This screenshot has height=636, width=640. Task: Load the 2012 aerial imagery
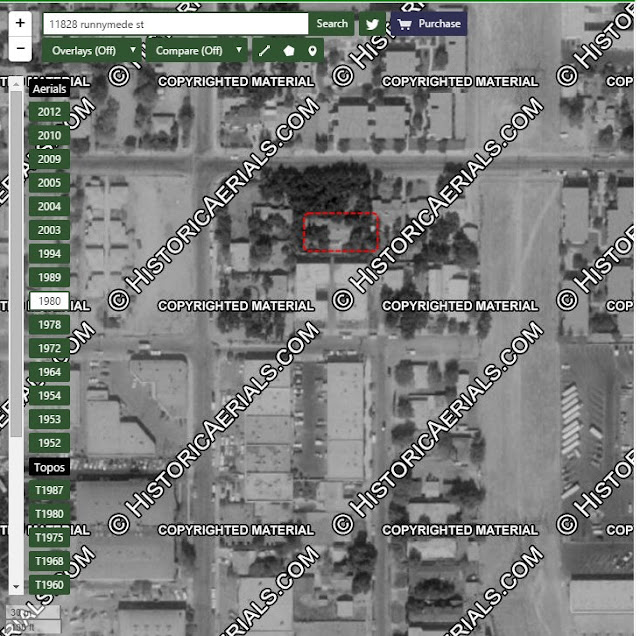49,112
